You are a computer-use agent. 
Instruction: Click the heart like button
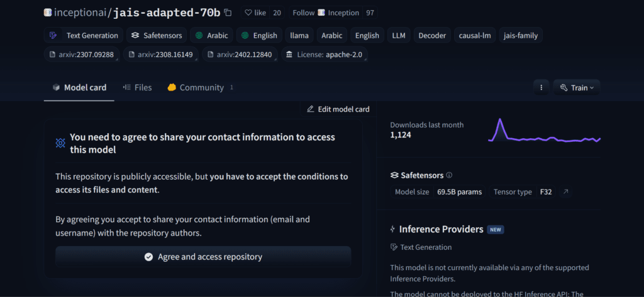(255, 13)
